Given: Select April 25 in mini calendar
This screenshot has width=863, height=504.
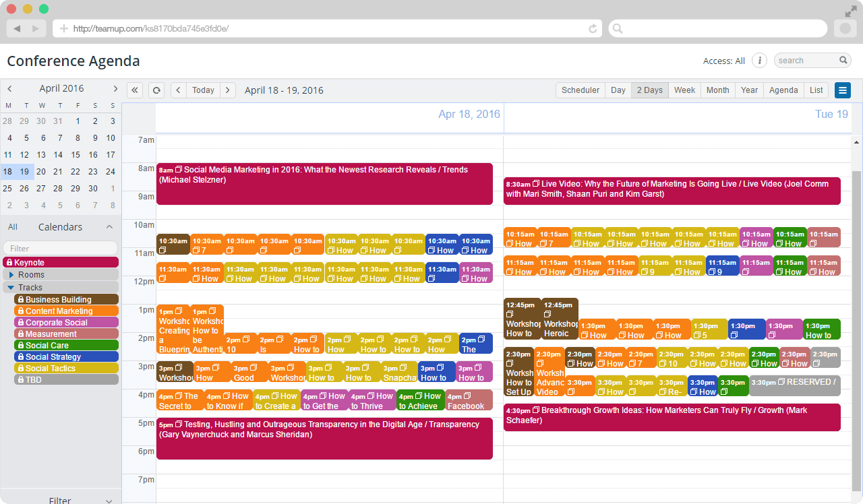Looking at the screenshot, I should tap(7, 189).
